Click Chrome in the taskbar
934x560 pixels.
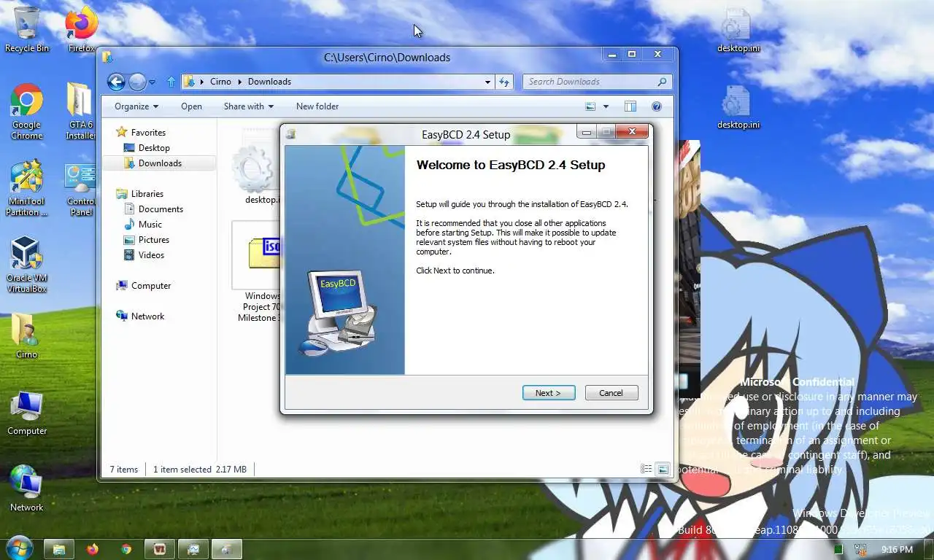[x=126, y=549]
